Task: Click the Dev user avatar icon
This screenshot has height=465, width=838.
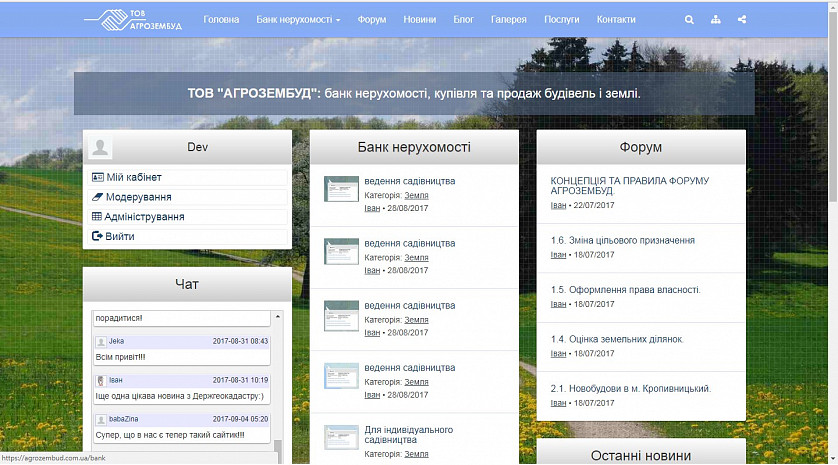Action: click(100, 147)
